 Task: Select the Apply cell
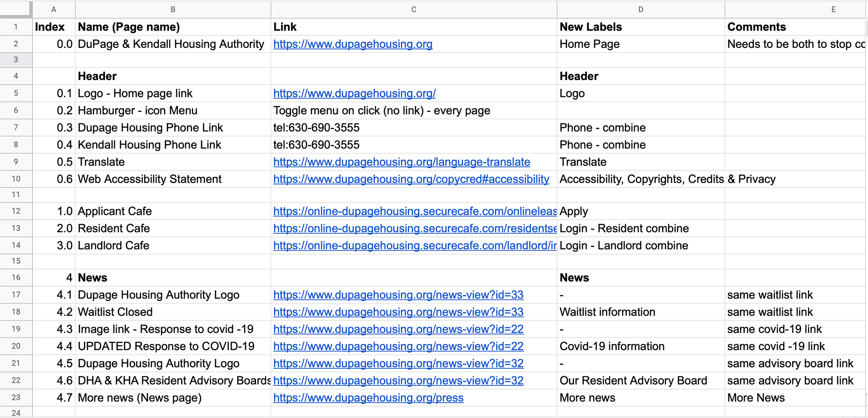coord(641,212)
